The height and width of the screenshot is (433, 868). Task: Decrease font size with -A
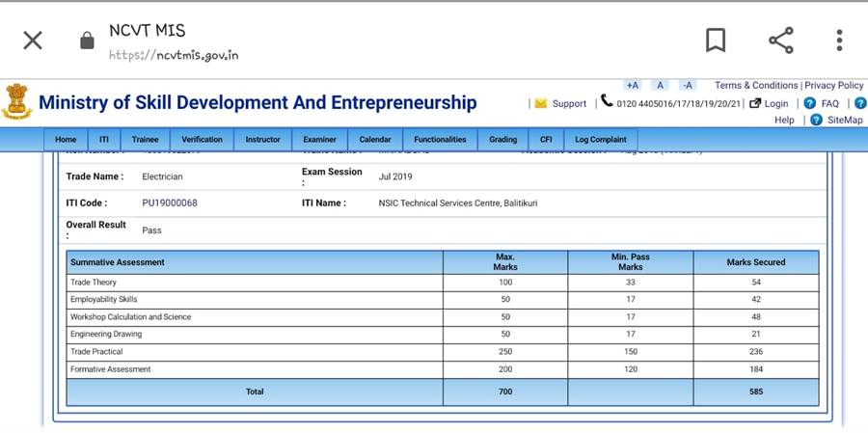coord(688,85)
